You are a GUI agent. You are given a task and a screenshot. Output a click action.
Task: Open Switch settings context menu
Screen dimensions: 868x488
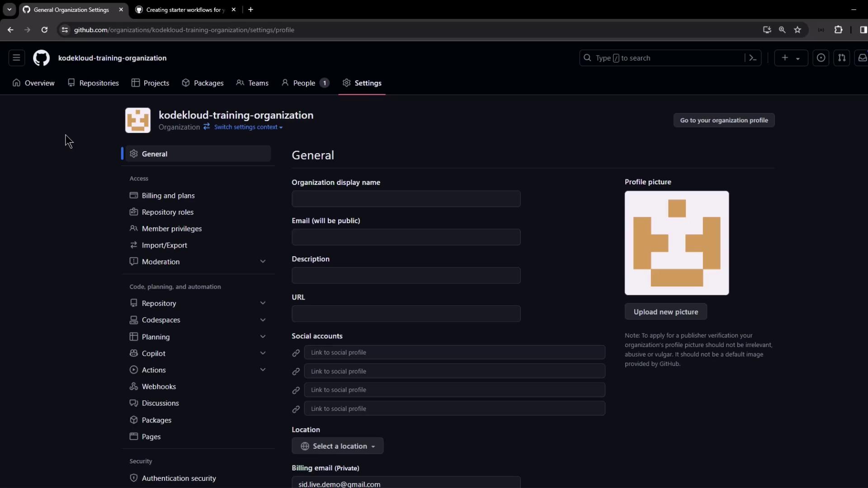click(x=248, y=127)
